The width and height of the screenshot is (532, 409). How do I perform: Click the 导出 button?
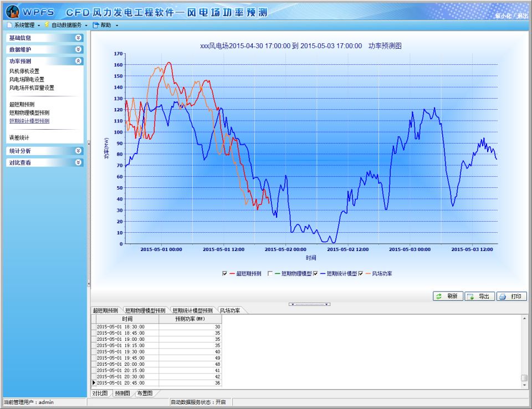pyautogui.click(x=479, y=296)
